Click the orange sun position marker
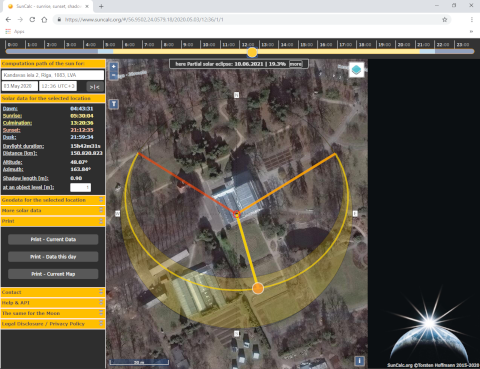Image resolution: width=480 pixels, height=369 pixels. click(258, 288)
